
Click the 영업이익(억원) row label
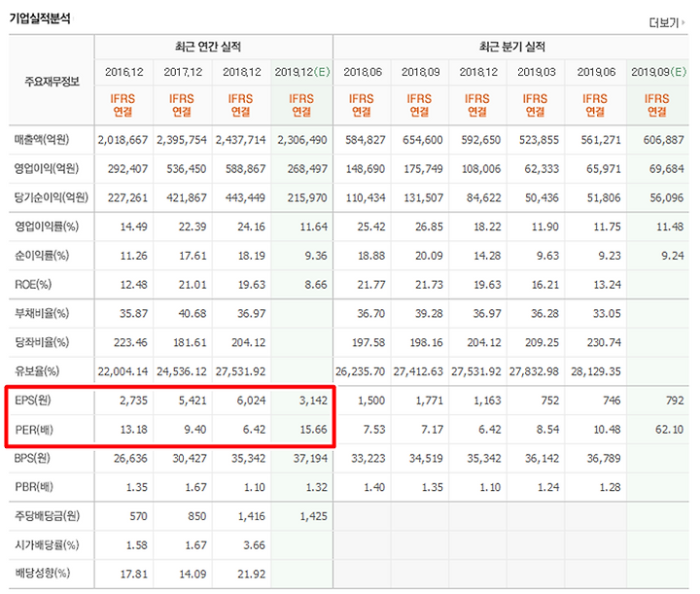coord(47,168)
